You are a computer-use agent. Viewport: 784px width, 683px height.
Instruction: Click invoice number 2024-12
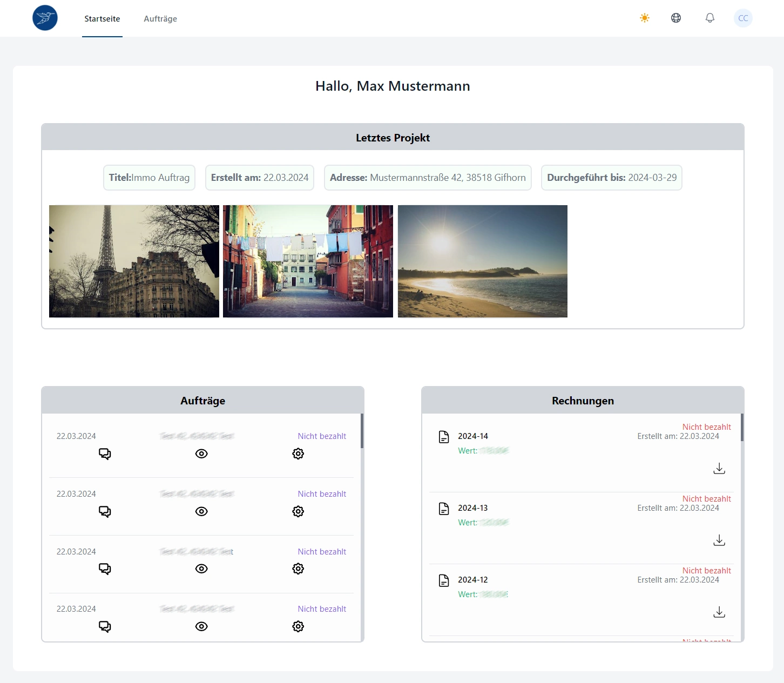coord(473,580)
